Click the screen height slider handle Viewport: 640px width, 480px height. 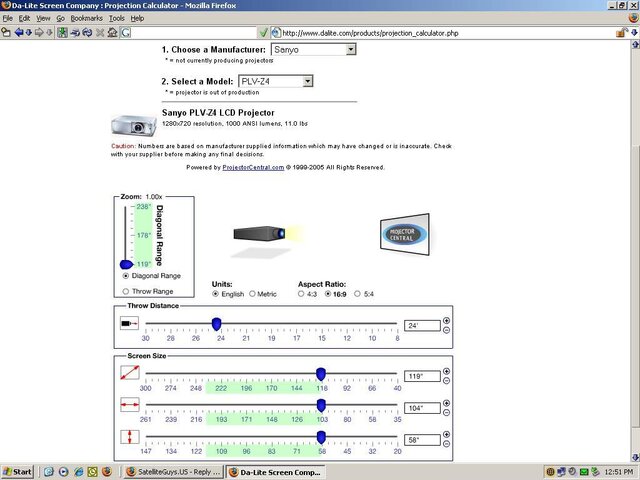tap(321, 438)
